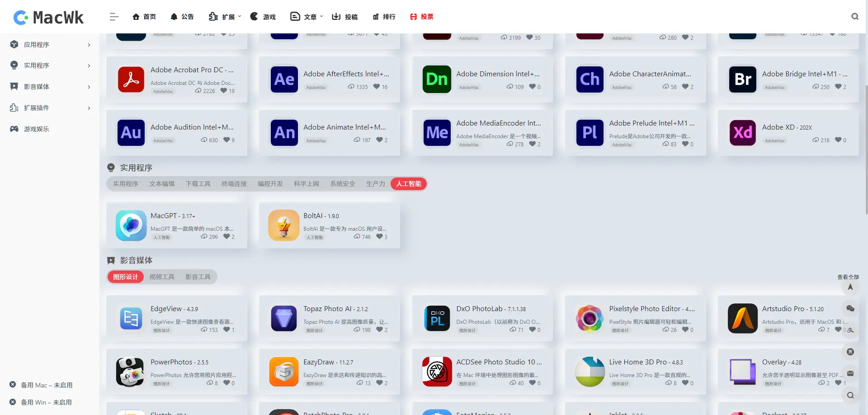This screenshot has width=868, height=415.
Task: Select the 影音工具 tab
Action: 198,277
